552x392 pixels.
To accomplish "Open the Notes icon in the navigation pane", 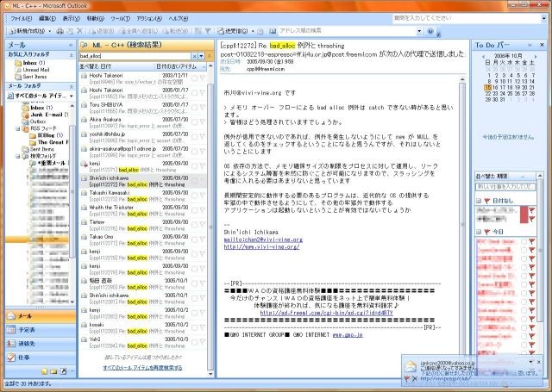I will click(44, 371).
